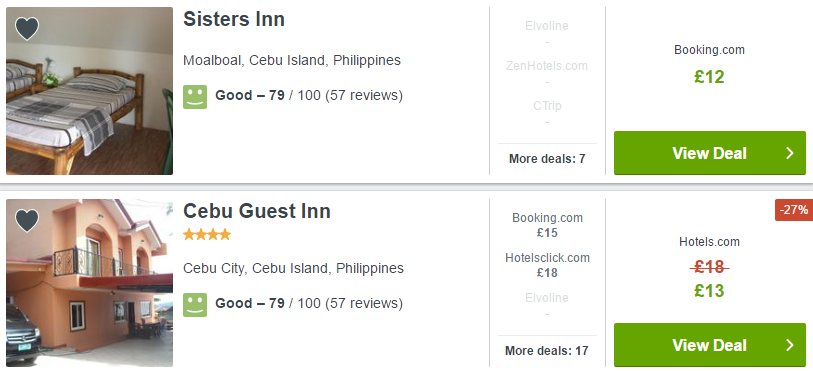Favorite Cebu Guest Inn with heart icon

pyautogui.click(x=27, y=221)
